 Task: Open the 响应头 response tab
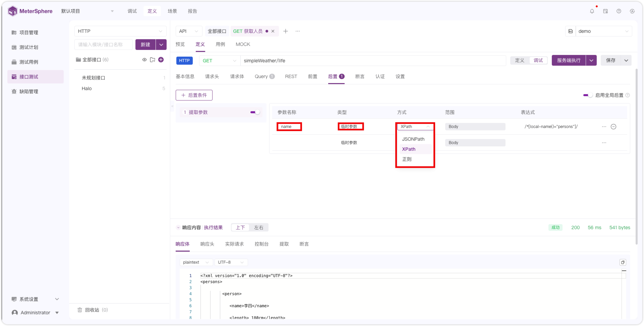[207, 244]
